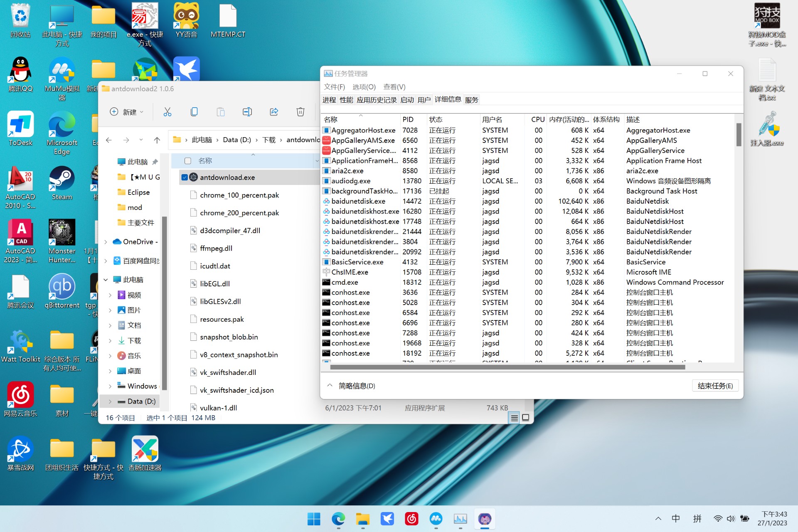Open Microsoft Edge desktop shortcut
This screenshot has width=798, height=532.
tap(62, 133)
